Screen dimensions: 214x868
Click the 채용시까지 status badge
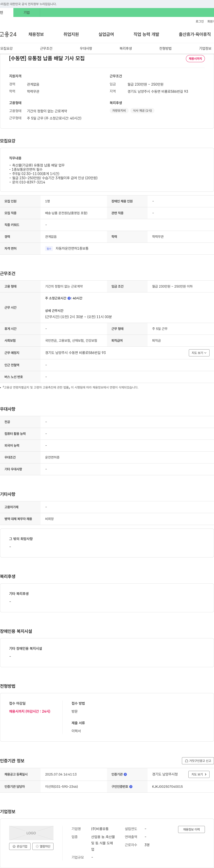[x=195, y=59]
